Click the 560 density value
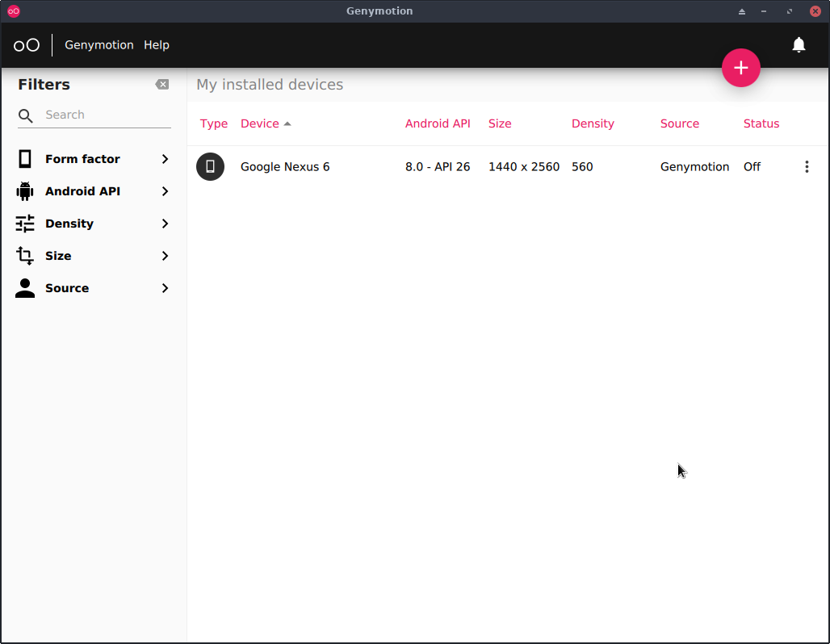The width and height of the screenshot is (830, 644). coord(582,167)
